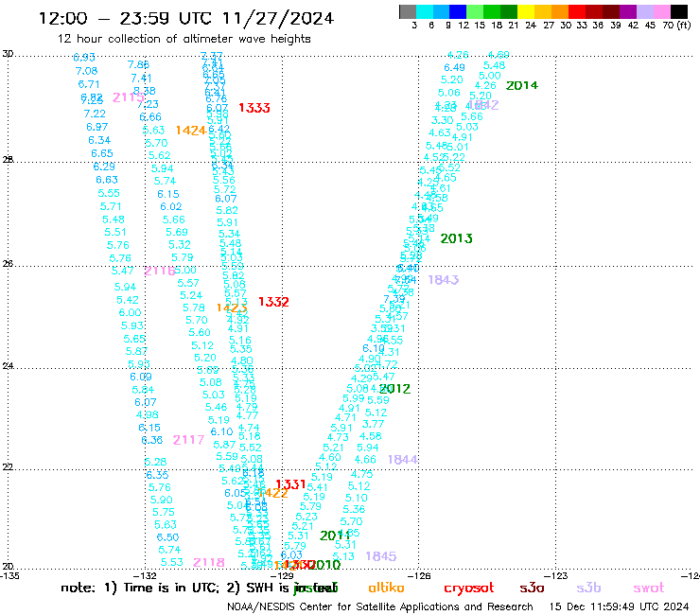Click the wave height value 6.49

(x=454, y=67)
